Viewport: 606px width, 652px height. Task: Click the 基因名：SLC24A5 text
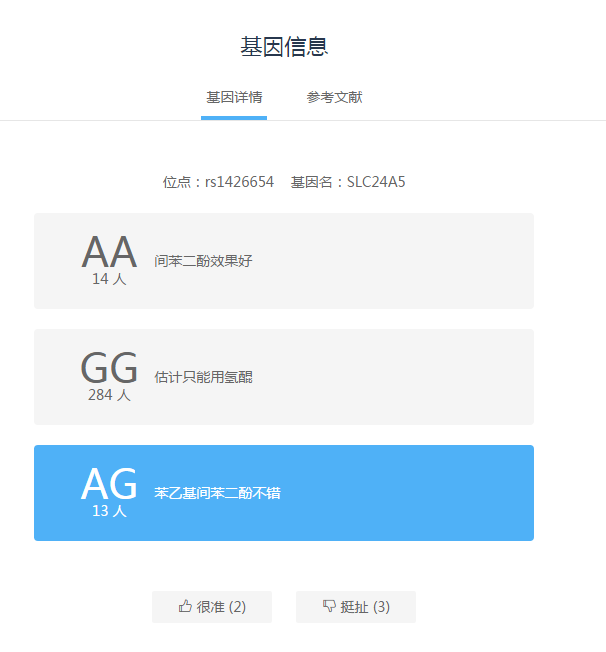[348, 182]
